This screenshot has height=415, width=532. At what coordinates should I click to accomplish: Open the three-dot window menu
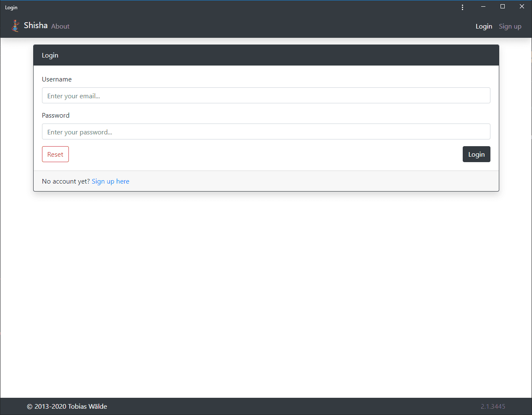pyautogui.click(x=462, y=7)
